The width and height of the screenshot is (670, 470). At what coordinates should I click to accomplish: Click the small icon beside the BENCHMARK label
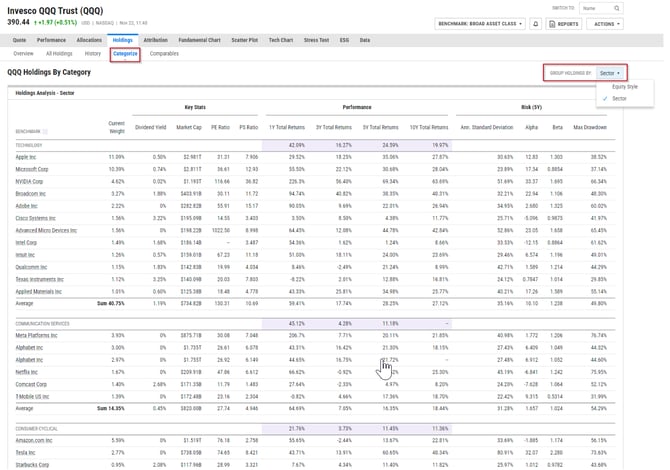(x=45, y=132)
